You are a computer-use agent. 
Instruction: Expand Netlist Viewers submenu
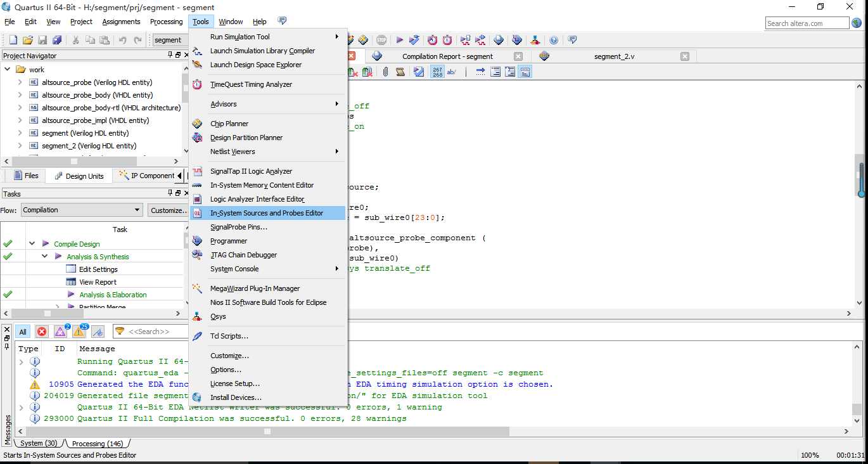click(x=268, y=151)
